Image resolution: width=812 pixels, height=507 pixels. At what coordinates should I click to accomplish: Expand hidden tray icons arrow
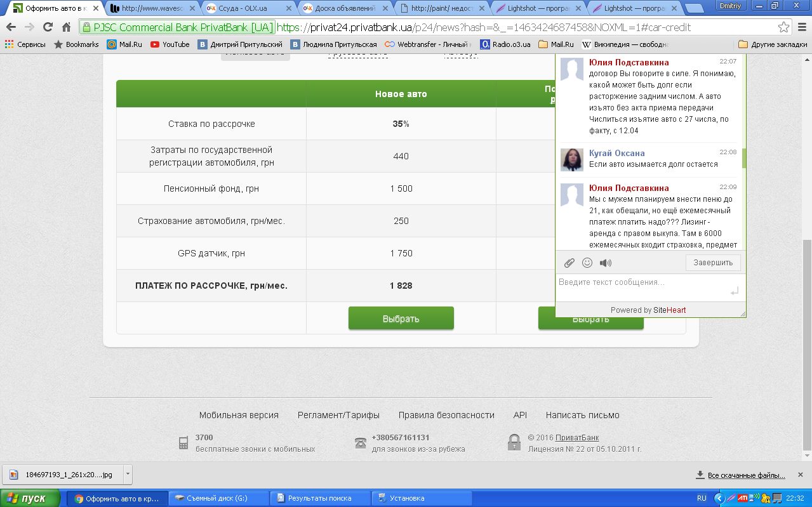719,498
